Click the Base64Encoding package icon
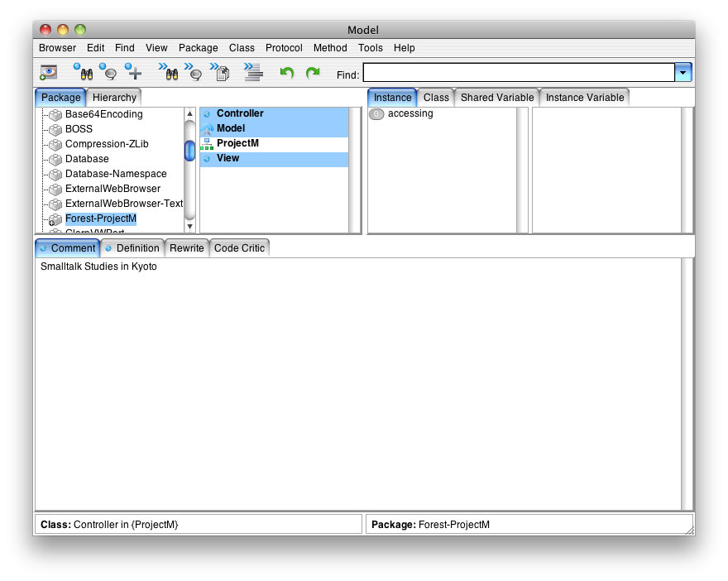728x581 pixels. (x=55, y=114)
